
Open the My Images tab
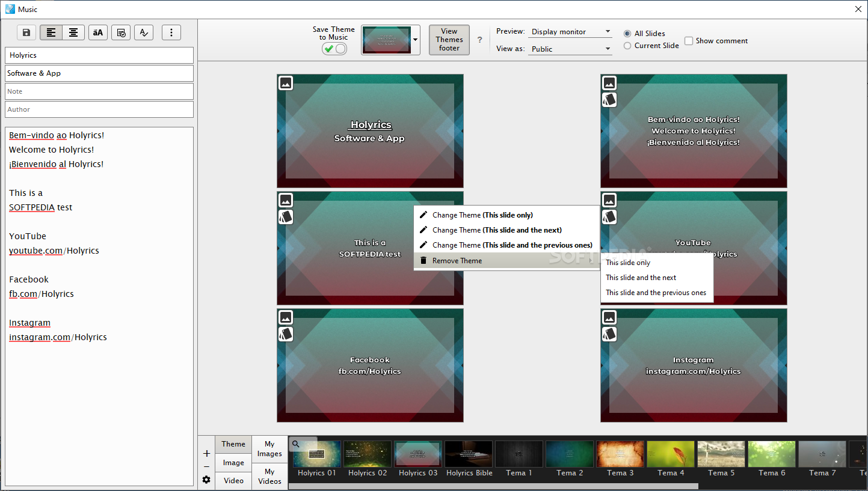click(x=269, y=449)
